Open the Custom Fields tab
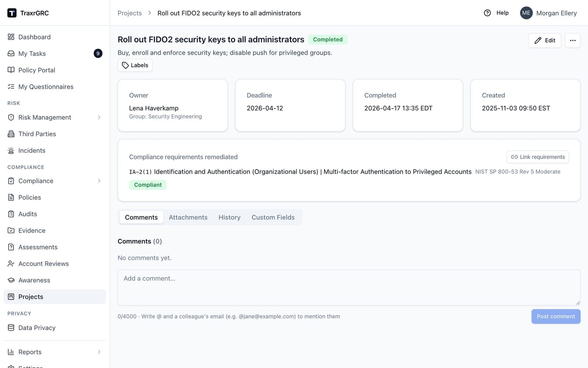588x368 pixels. click(273, 217)
